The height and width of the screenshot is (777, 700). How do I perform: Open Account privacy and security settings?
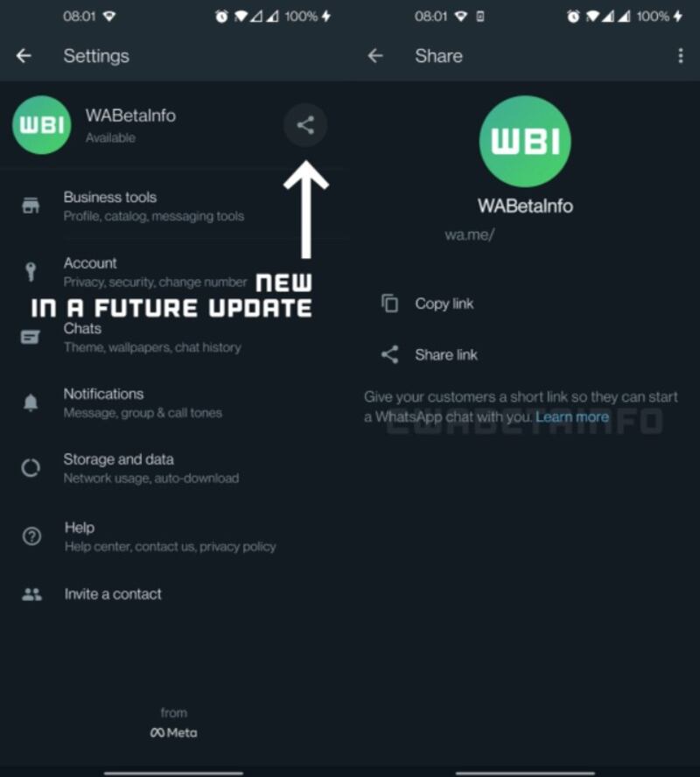click(175, 272)
